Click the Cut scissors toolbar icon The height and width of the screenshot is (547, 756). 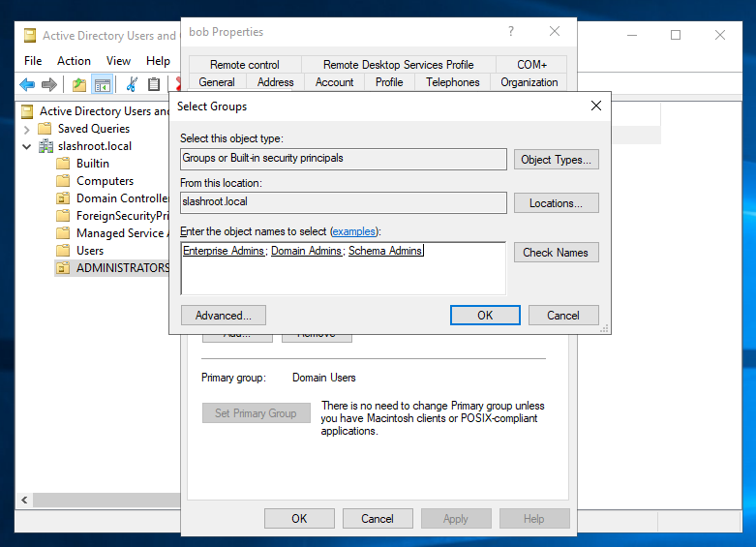coord(132,84)
